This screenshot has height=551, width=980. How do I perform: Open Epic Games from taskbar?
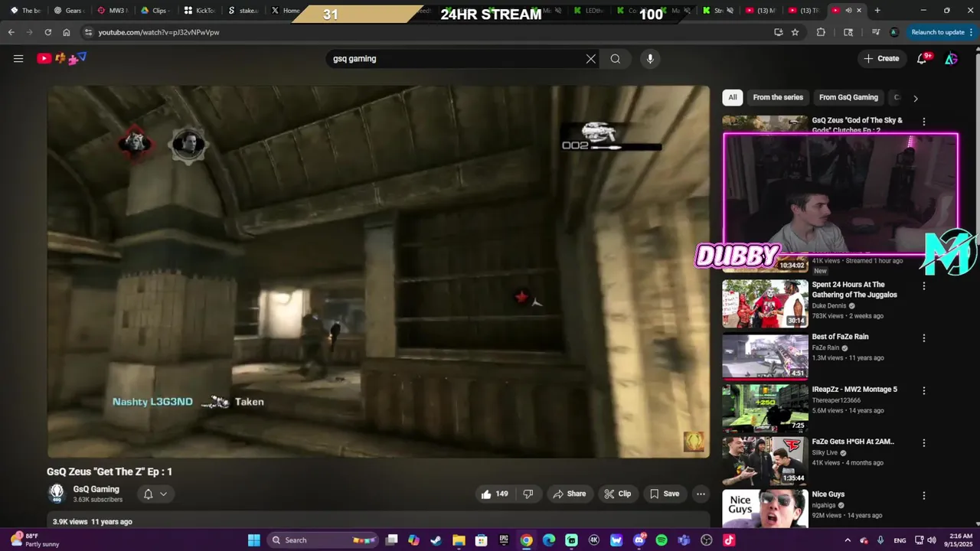click(x=504, y=540)
